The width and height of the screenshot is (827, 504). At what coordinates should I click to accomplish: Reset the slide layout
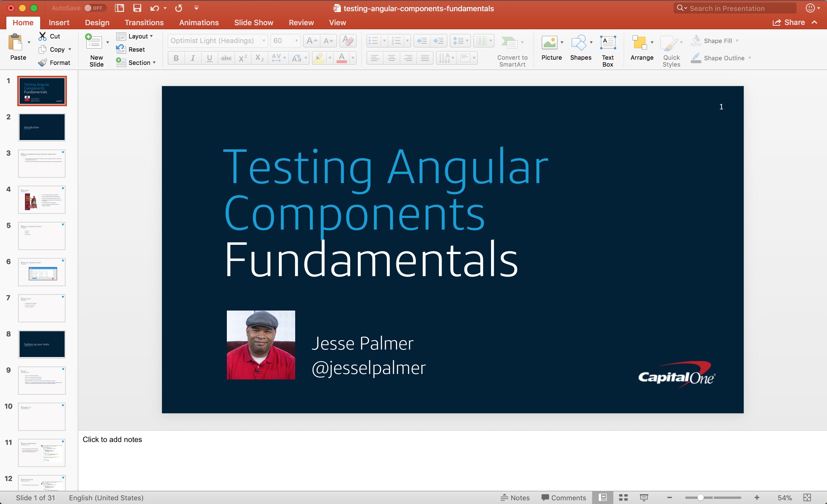[x=131, y=49]
